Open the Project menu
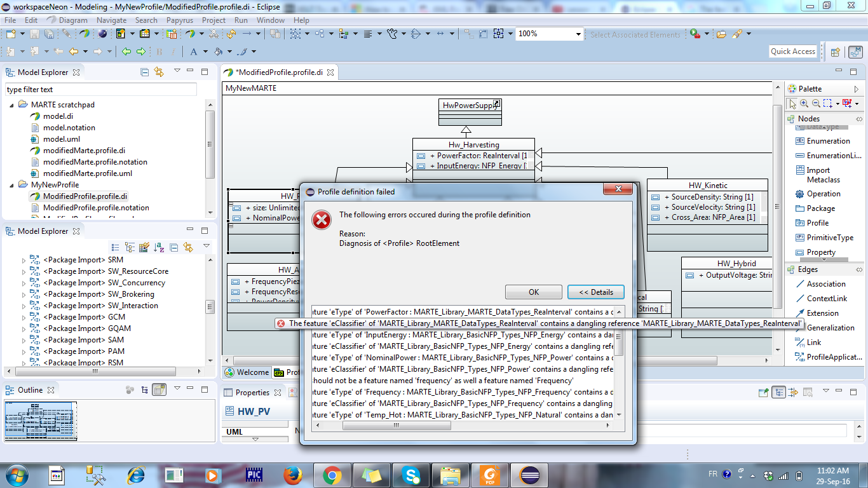The image size is (868, 488). pos(214,20)
